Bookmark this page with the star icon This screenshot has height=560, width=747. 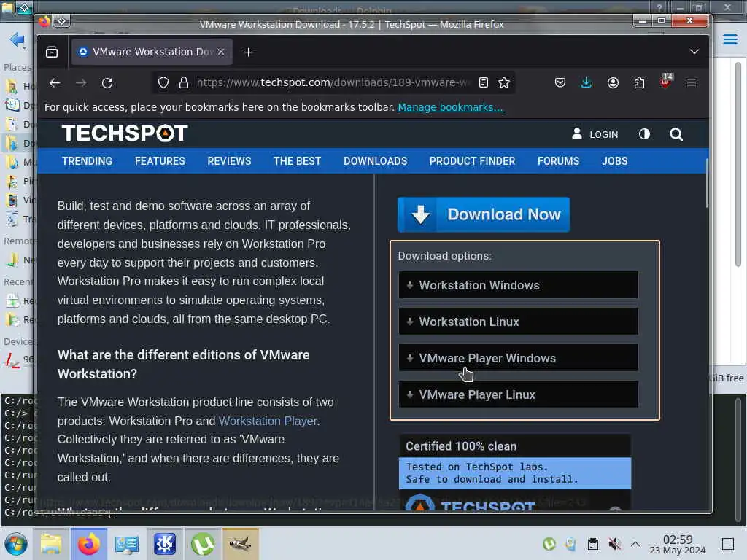(x=504, y=83)
